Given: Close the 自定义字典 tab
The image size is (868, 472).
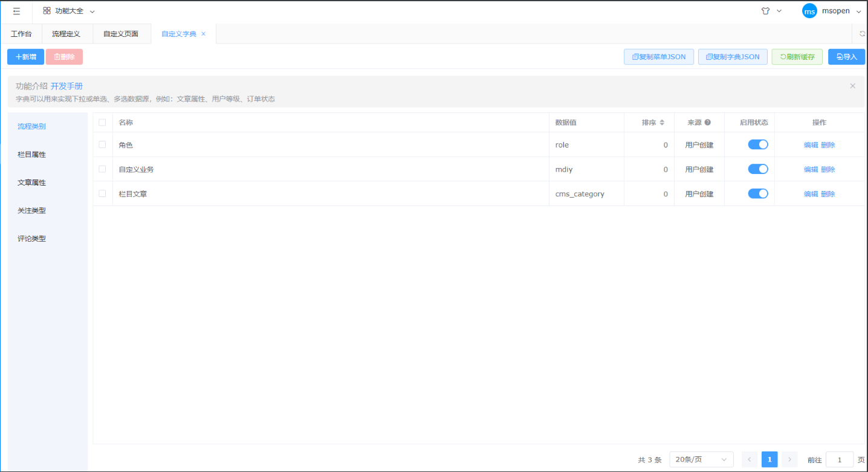Looking at the screenshot, I should 204,34.
